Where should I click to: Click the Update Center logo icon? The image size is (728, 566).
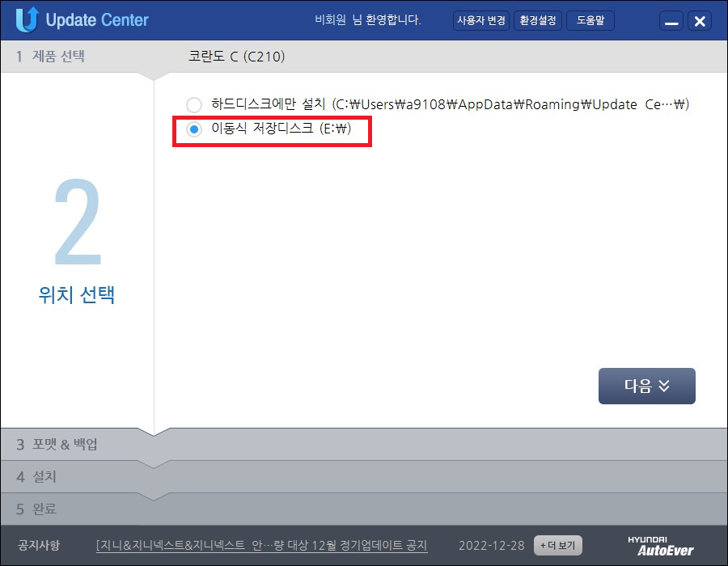click(27, 19)
